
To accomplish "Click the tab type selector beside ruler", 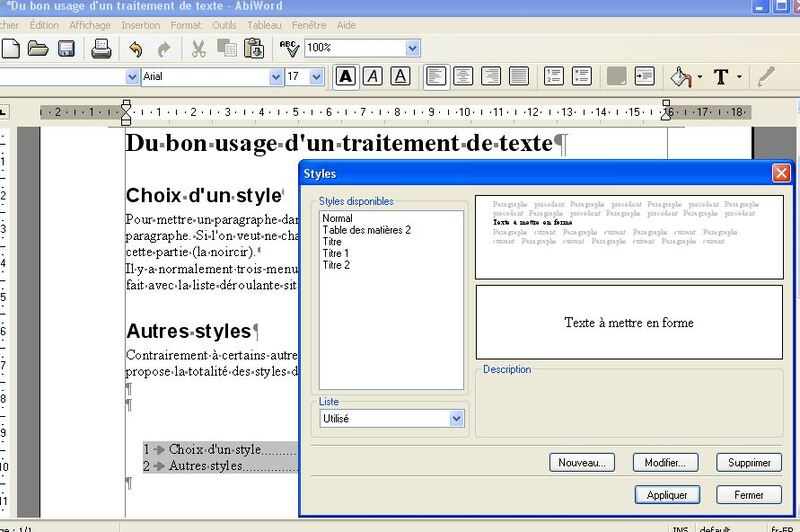I will point(3,112).
